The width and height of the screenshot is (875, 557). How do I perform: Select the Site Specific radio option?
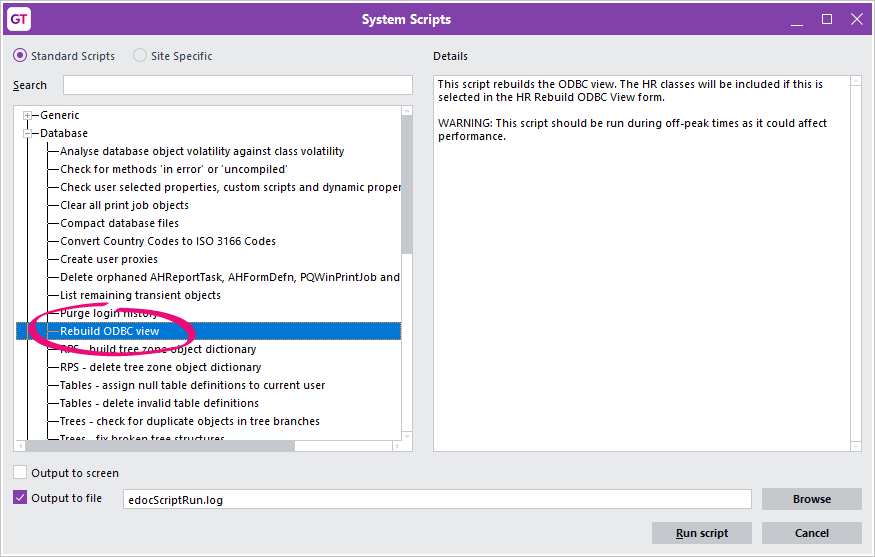[x=140, y=56]
